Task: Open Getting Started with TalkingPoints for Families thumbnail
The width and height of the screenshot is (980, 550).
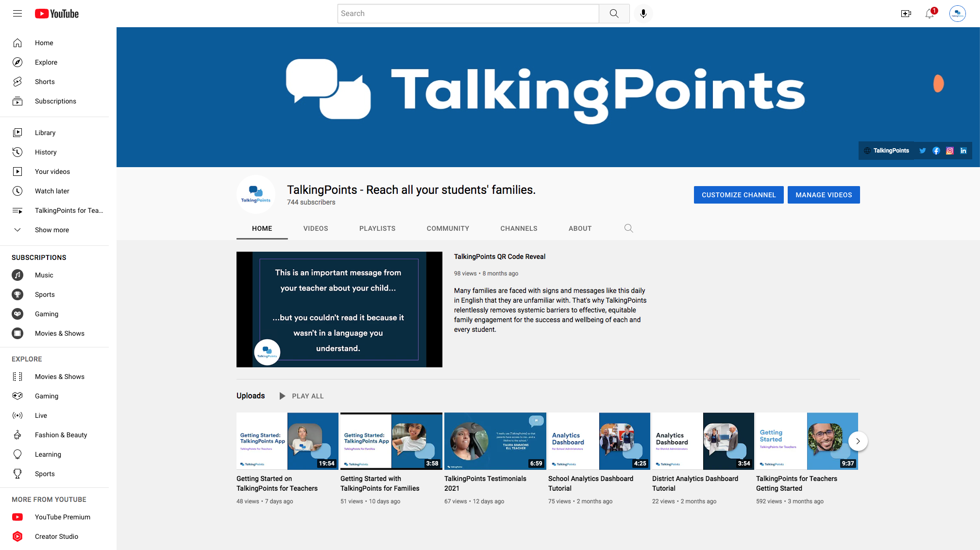Action: [391, 441]
